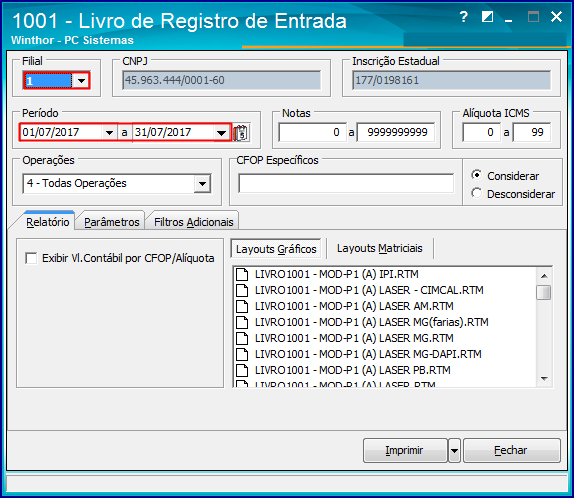Click the Alíquota ICMS maximum field 99
Screen dimensions: 574x498
click(531, 132)
